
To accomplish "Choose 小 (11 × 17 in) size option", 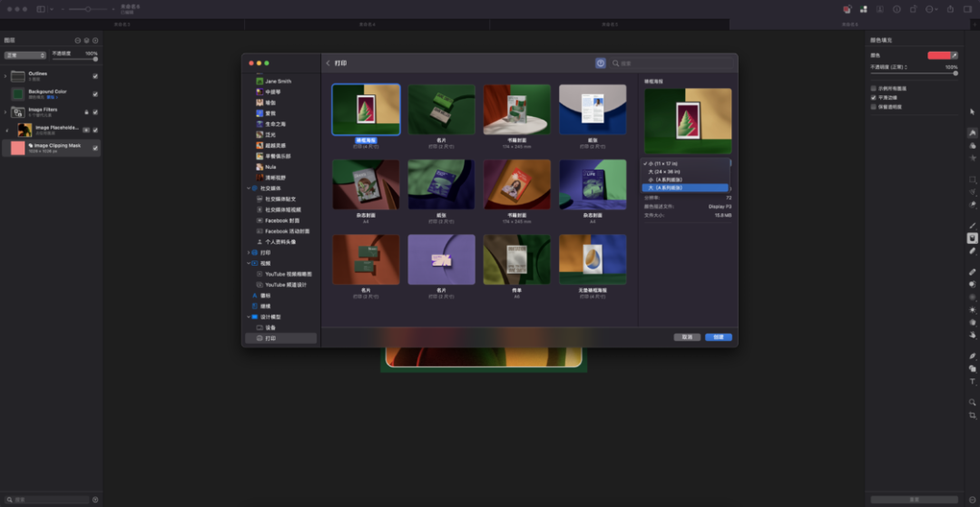I will pyautogui.click(x=685, y=163).
